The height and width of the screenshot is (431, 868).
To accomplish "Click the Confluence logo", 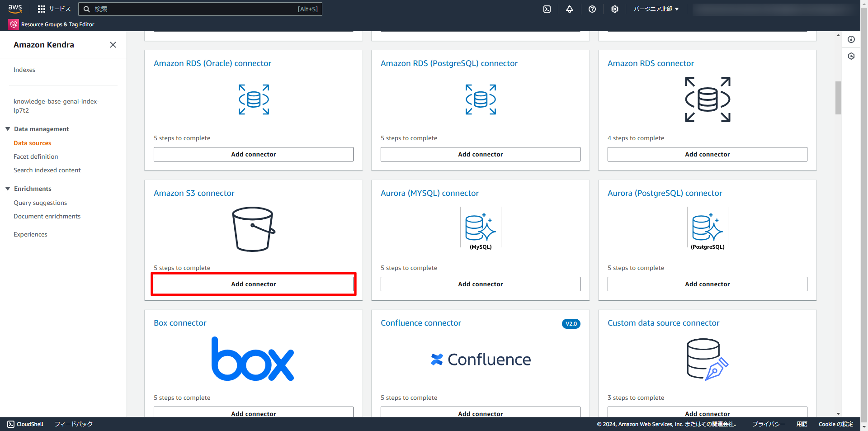I will click(x=481, y=360).
